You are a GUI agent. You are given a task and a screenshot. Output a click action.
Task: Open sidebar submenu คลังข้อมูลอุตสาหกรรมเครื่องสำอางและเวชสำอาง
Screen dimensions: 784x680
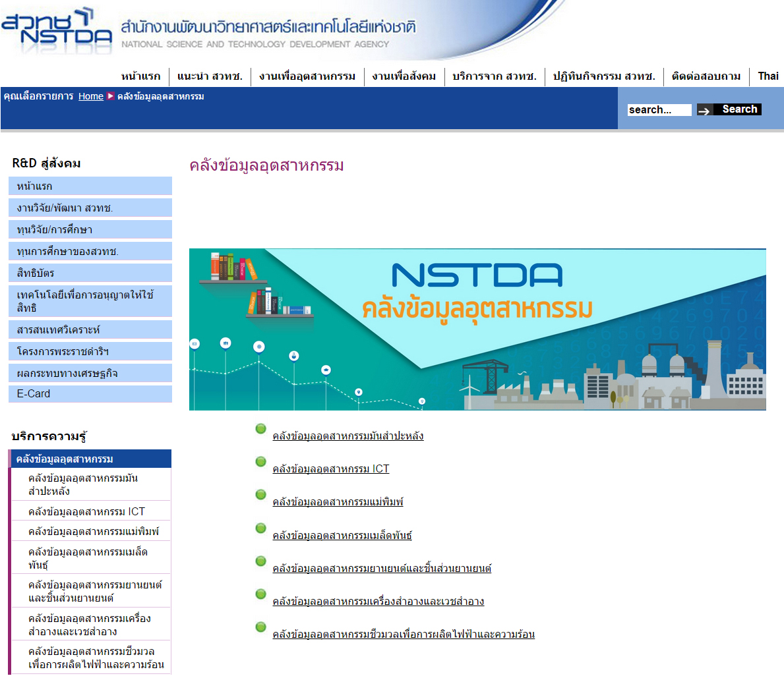(x=92, y=625)
